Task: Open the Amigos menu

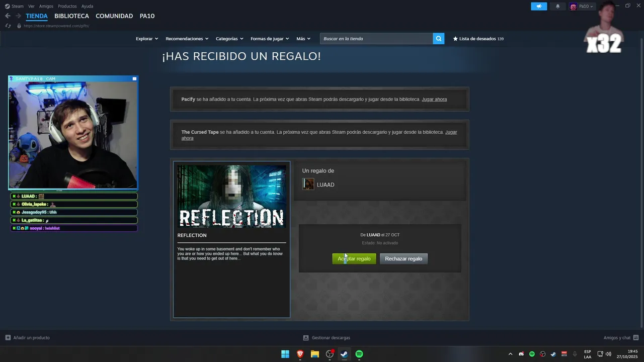Action: click(46, 6)
